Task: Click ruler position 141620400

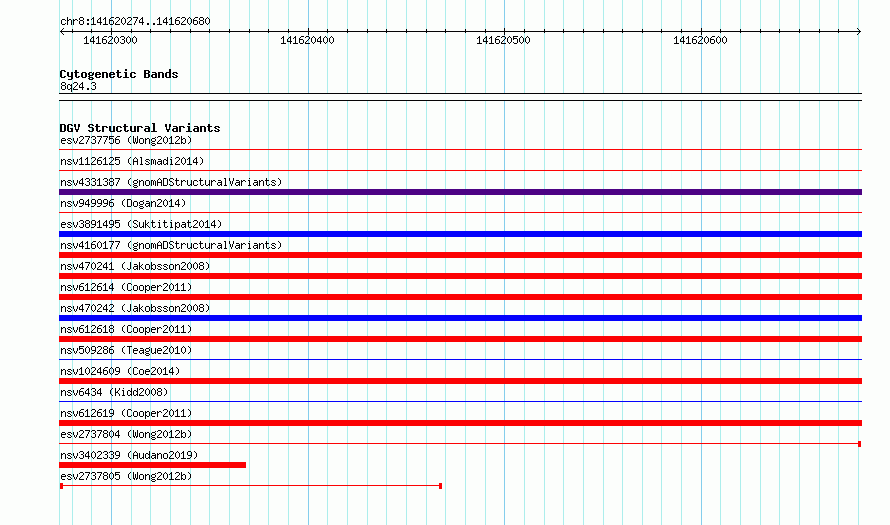Action: (x=307, y=40)
